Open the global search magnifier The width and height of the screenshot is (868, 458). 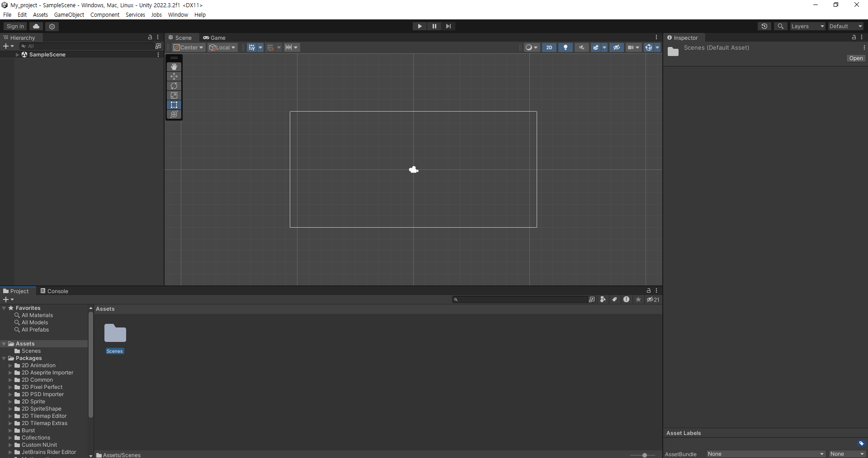point(780,26)
